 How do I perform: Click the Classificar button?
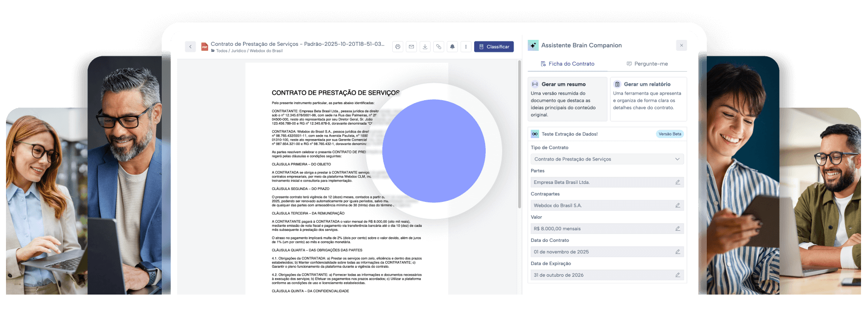tap(494, 47)
